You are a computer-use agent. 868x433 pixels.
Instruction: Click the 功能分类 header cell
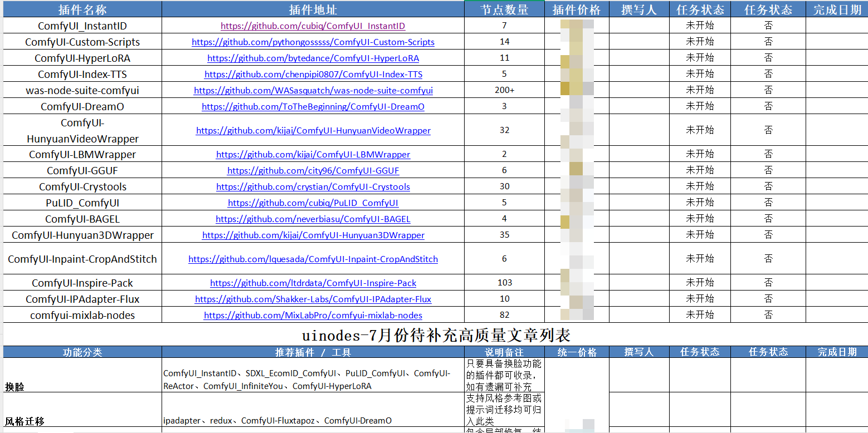[x=82, y=352]
